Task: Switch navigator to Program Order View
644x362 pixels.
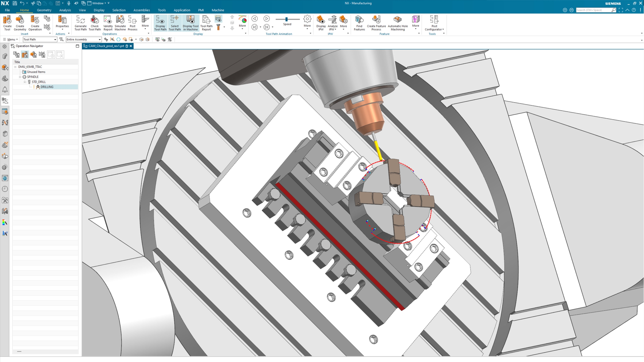Action: [x=16, y=55]
